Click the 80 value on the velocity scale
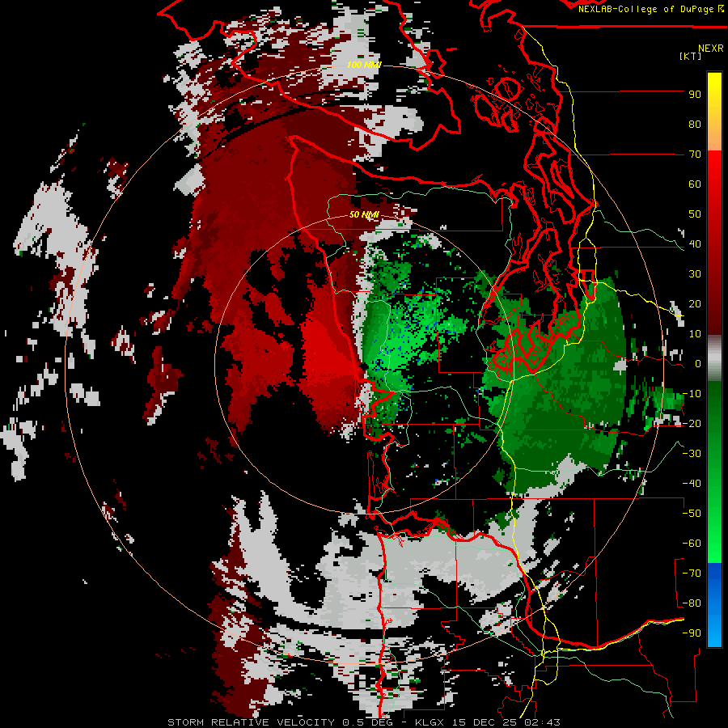 (x=695, y=124)
